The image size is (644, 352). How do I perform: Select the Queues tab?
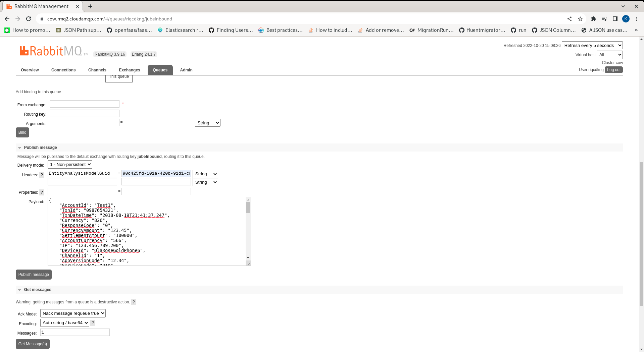pos(160,70)
